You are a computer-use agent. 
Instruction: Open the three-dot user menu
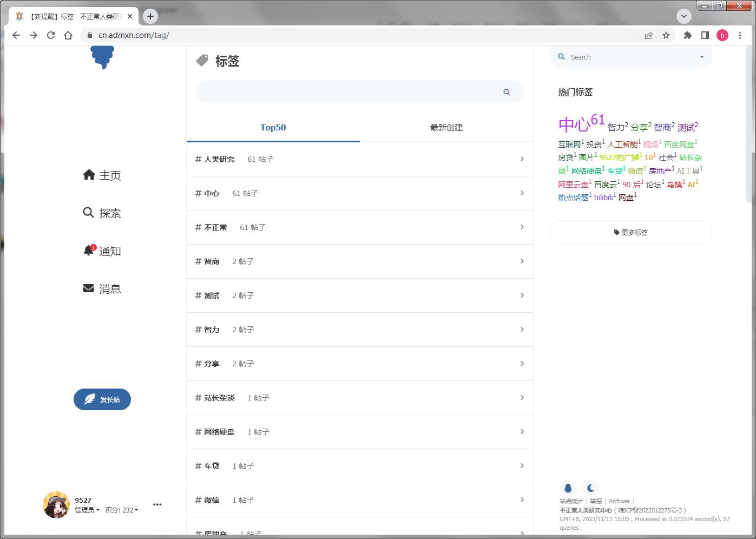pyautogui.click(x=157, y=504)
